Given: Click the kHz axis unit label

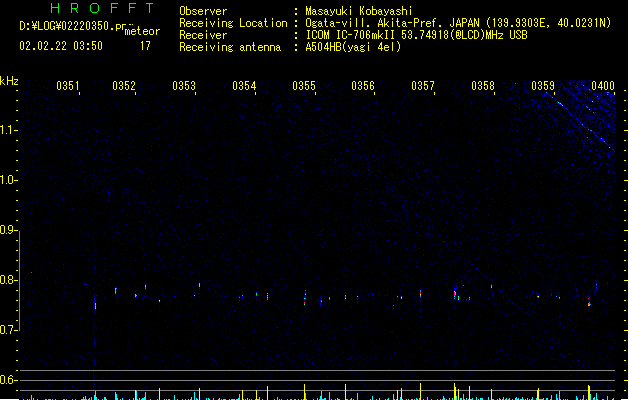Looking at the screenshot, I should click(9, 81).
